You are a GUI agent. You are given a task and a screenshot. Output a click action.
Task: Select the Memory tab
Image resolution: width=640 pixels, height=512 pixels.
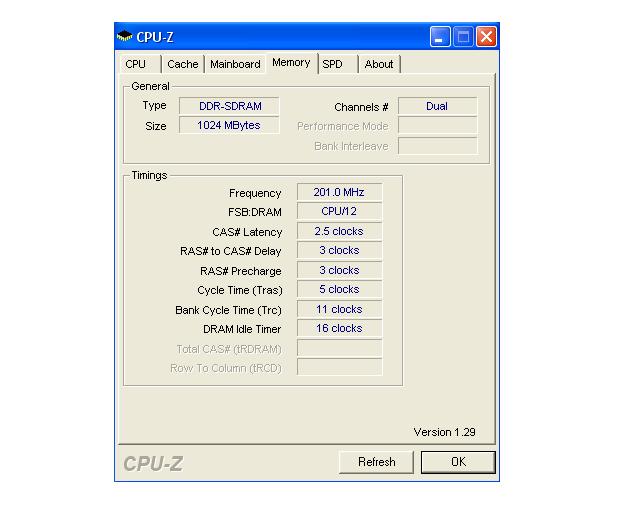[291, 63]
